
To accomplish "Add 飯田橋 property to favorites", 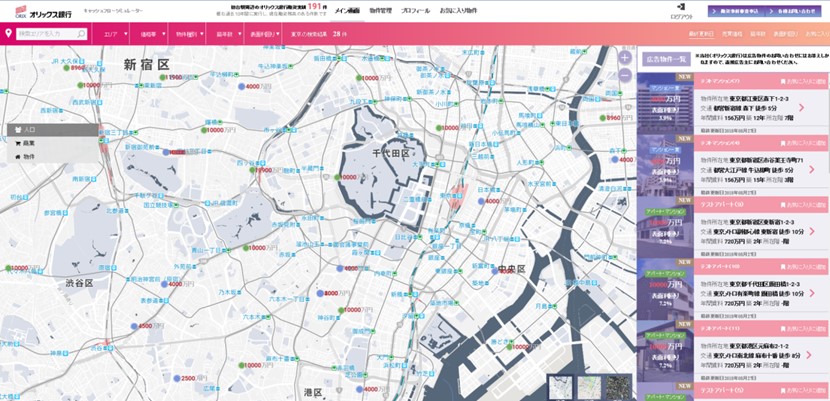I will 803,266.
